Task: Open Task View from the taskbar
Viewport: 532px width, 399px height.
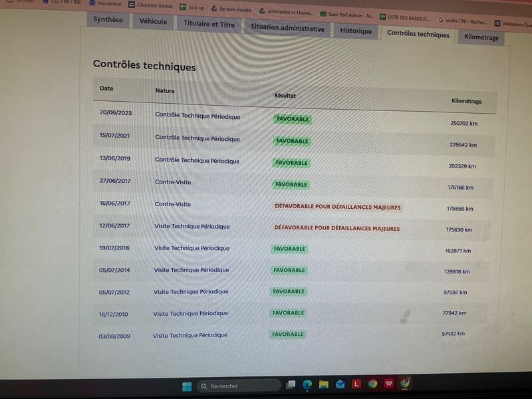Action: 291,384
